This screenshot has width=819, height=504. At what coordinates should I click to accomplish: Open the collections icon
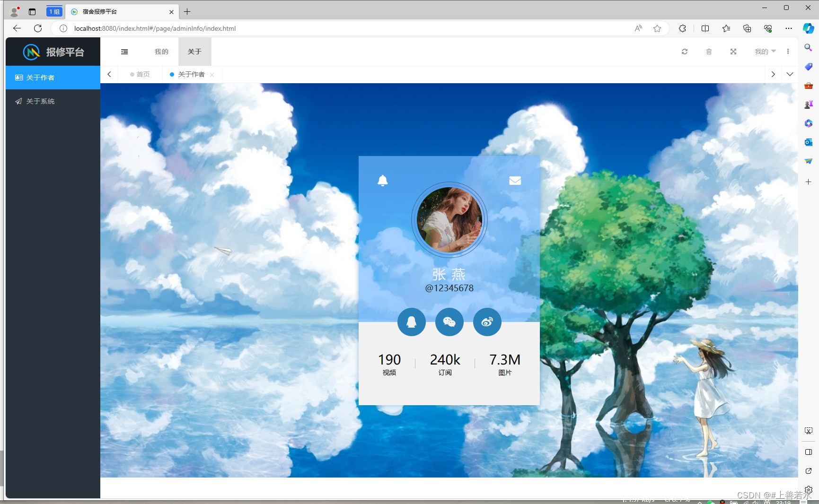coord(747,28)
